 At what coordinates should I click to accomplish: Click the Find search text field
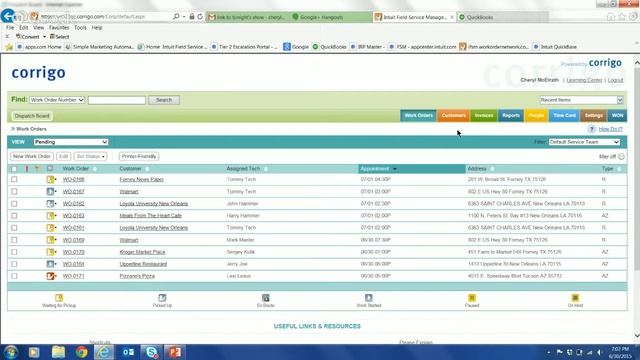(117, 100)
